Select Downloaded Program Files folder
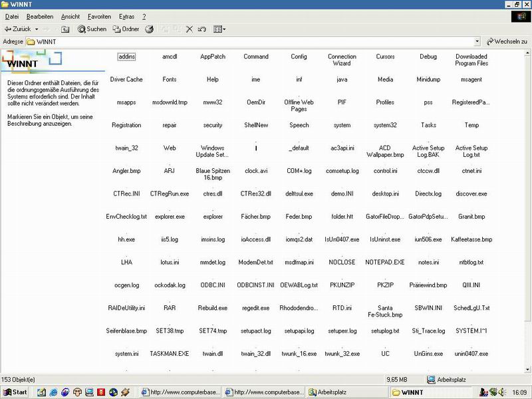 pyautogui.click(x=471, y=60)
